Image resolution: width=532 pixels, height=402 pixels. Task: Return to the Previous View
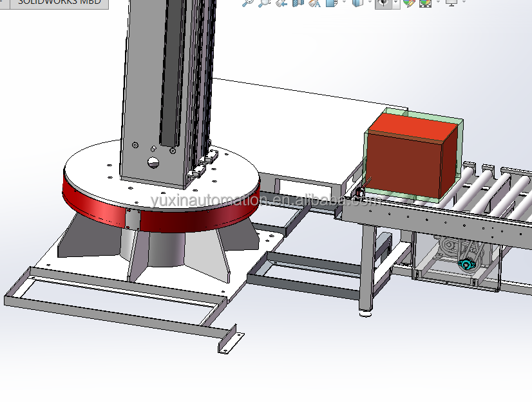[281, 3]
